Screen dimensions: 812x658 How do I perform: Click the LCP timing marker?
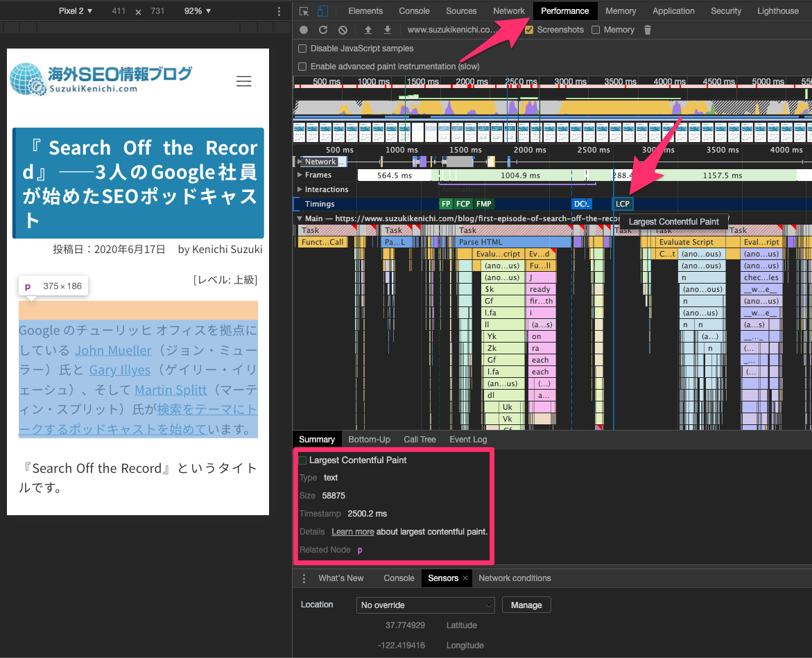(623, 204)
